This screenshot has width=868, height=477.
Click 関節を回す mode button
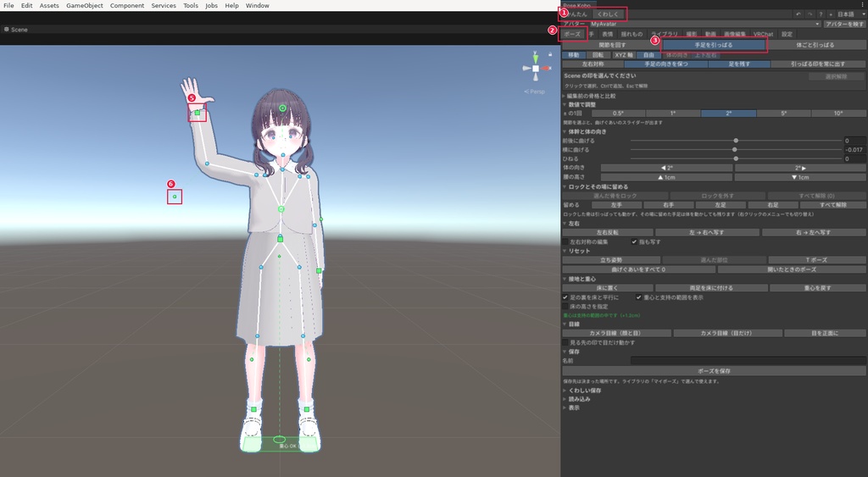(x=612, y=45)
